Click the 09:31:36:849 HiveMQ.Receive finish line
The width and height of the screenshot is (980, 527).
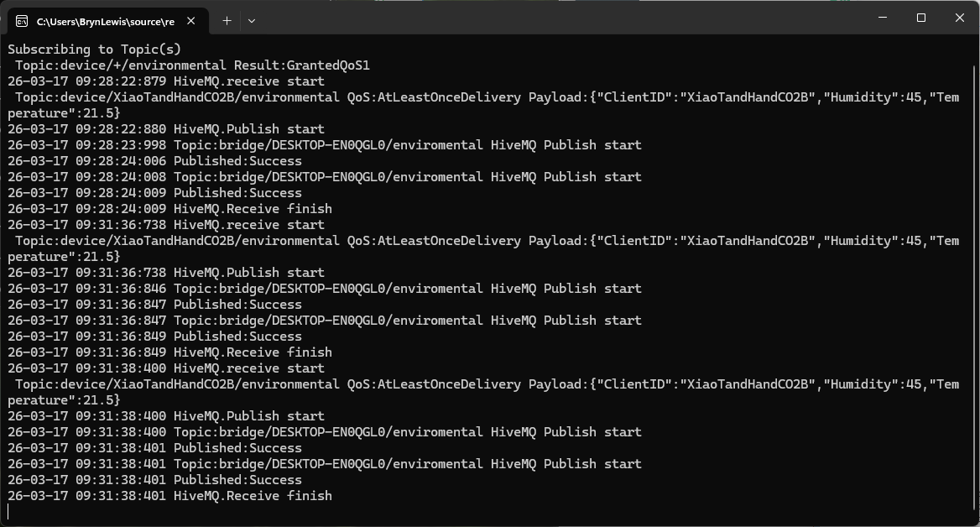point(170,352)
